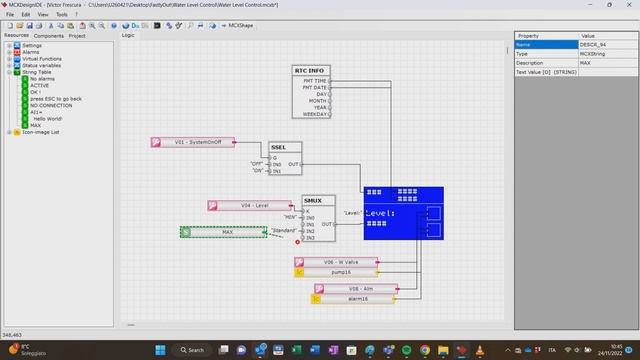Click the Find magnifier icon in toolbar
Image resolution: width=640 pixels, height=360 pixels.
click(x=191, y=26)
